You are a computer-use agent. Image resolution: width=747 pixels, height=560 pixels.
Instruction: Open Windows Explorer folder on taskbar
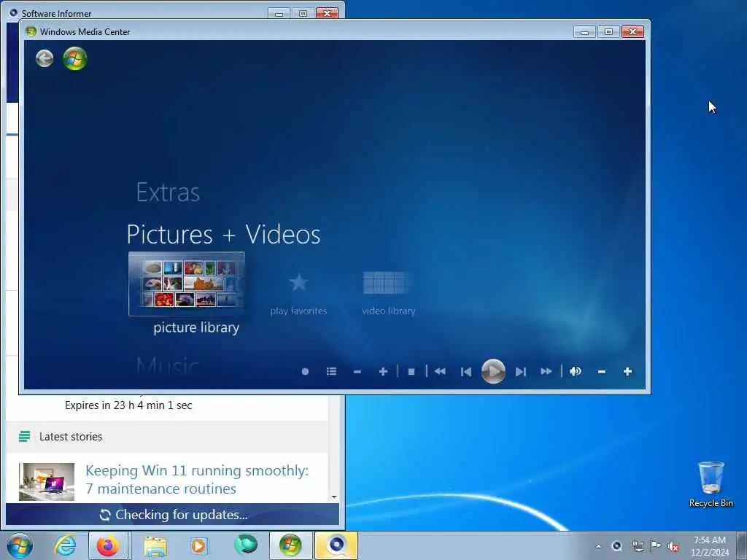pos(155,546)
